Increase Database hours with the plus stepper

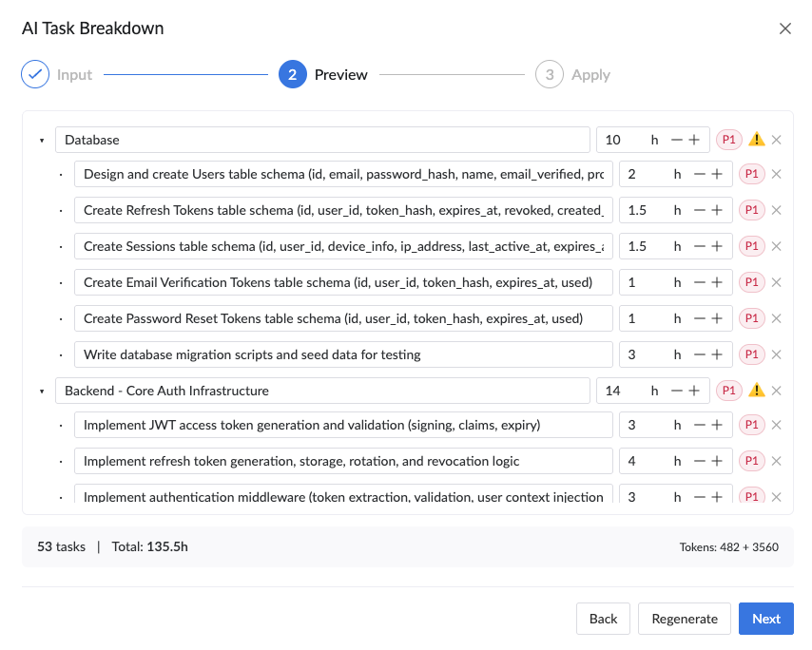pyautogui.click(x=695, y=139)
